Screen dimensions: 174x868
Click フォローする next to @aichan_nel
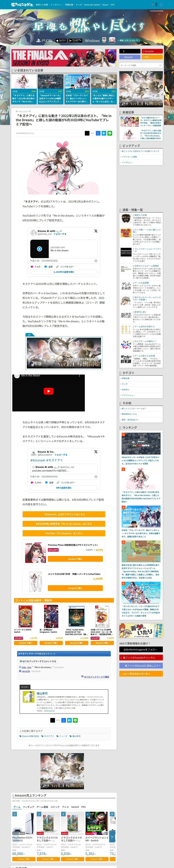pos(60,234)
